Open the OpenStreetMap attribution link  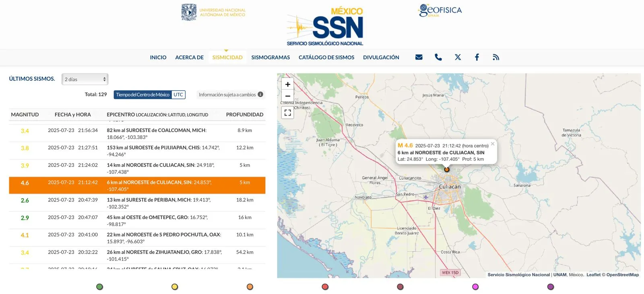(623, 275)
